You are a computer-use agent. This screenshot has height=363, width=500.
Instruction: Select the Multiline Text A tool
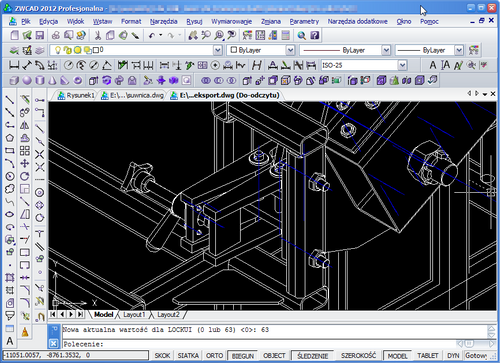pyautogui.click(x=10, y=341)
